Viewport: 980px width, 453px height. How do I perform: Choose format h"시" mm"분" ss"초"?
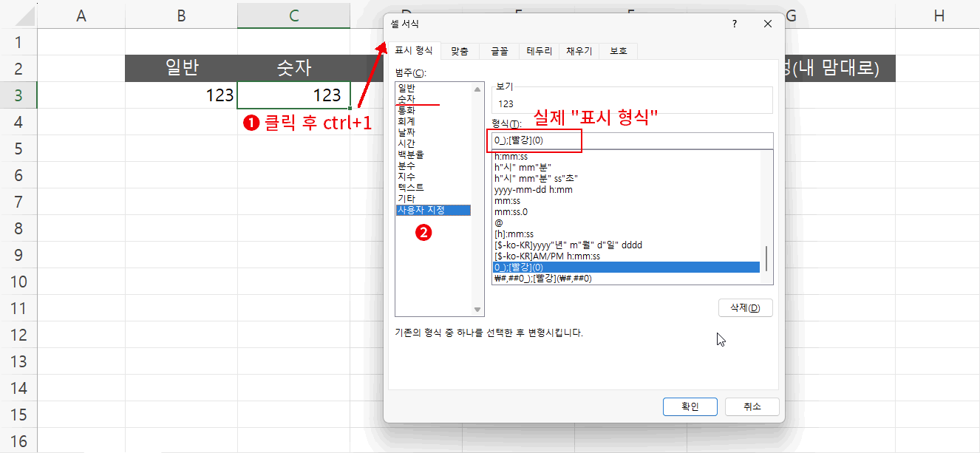coord(627,179)
